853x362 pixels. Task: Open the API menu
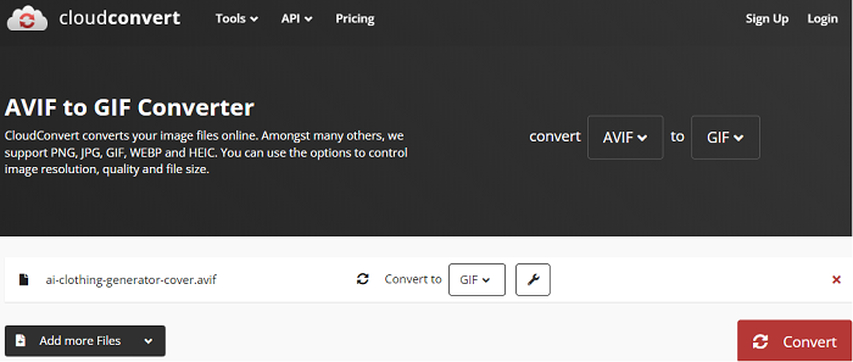[x=296, y=19]
